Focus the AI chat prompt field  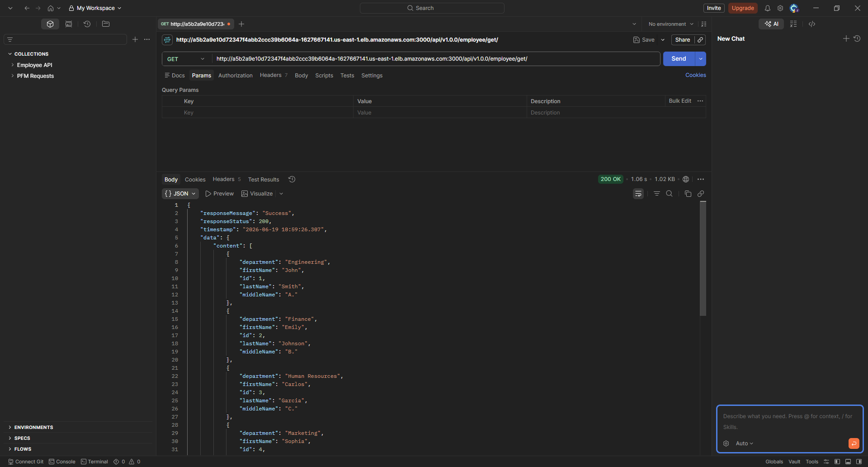tap(790, 422)
